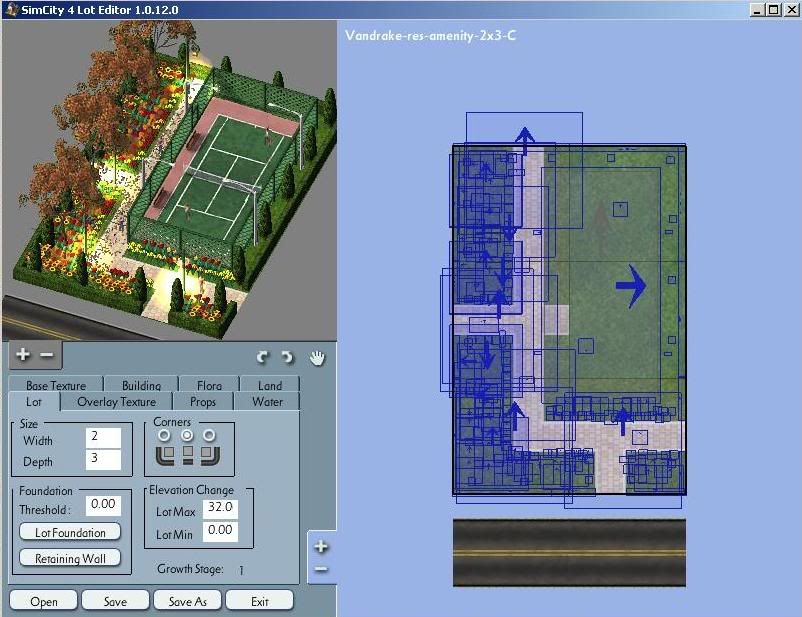Select the left corner radio button

coord(164,435)
